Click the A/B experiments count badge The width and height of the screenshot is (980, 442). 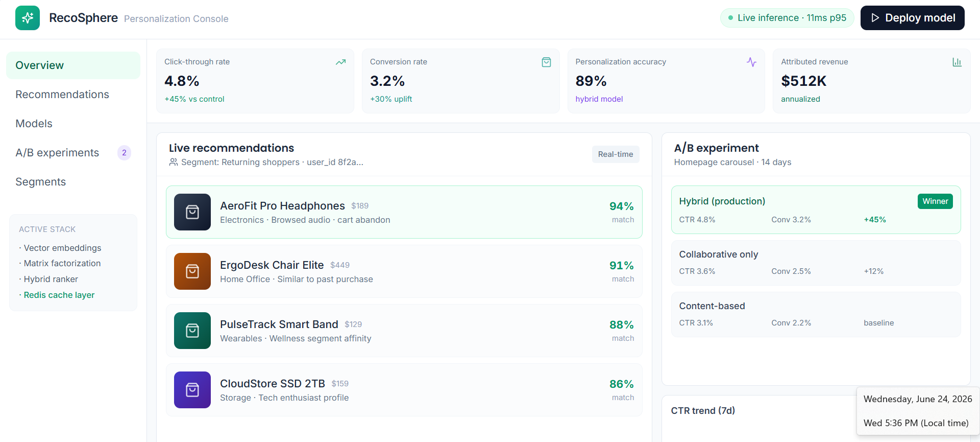click(x=124, y=153)
